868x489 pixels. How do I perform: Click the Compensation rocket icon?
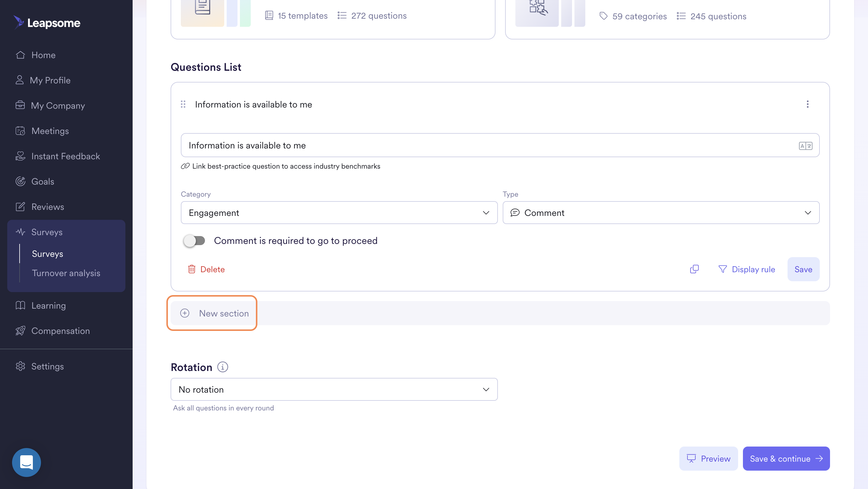coord(20,331)
